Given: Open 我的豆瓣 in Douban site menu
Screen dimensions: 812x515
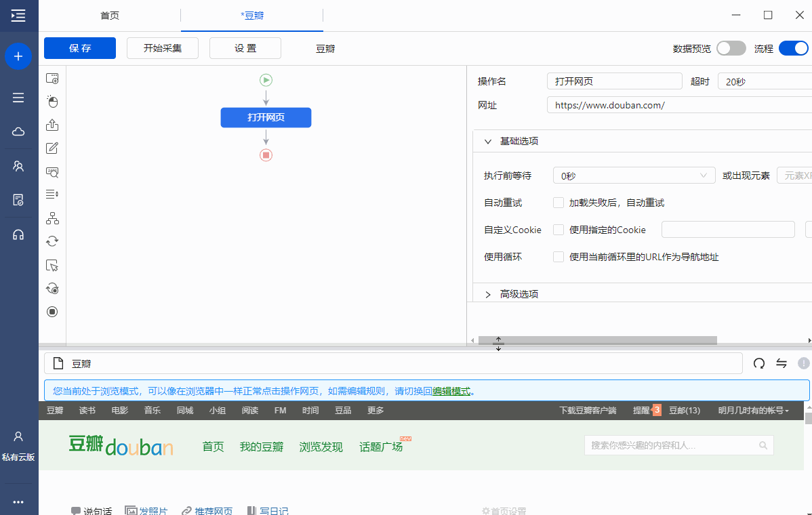Looking at the screenshot, I should [262, 447].
